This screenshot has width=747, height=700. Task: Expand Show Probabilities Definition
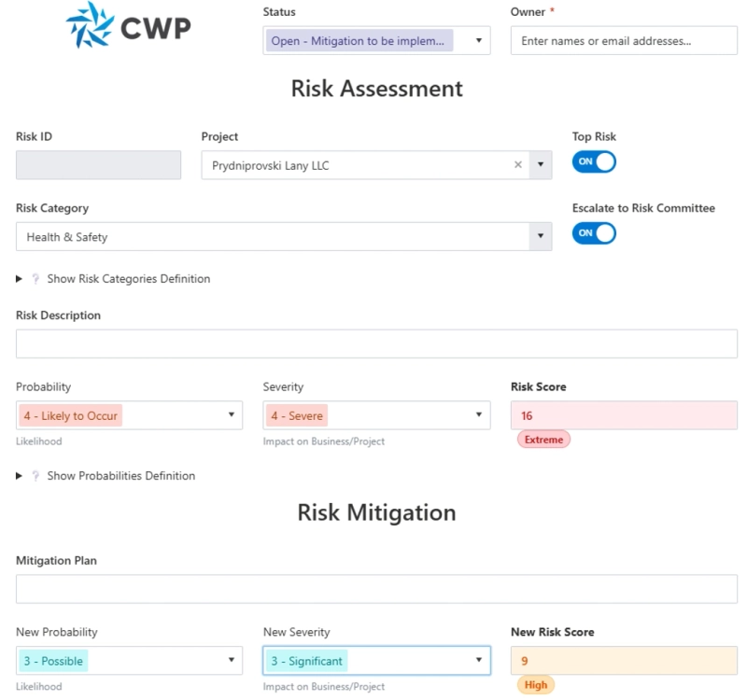click(x=19, y=476)
